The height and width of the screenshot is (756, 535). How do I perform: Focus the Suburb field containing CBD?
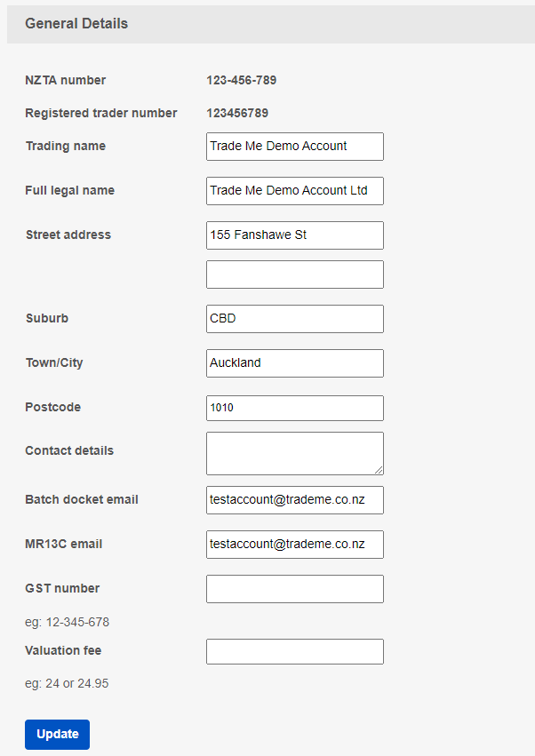point(294,319)
